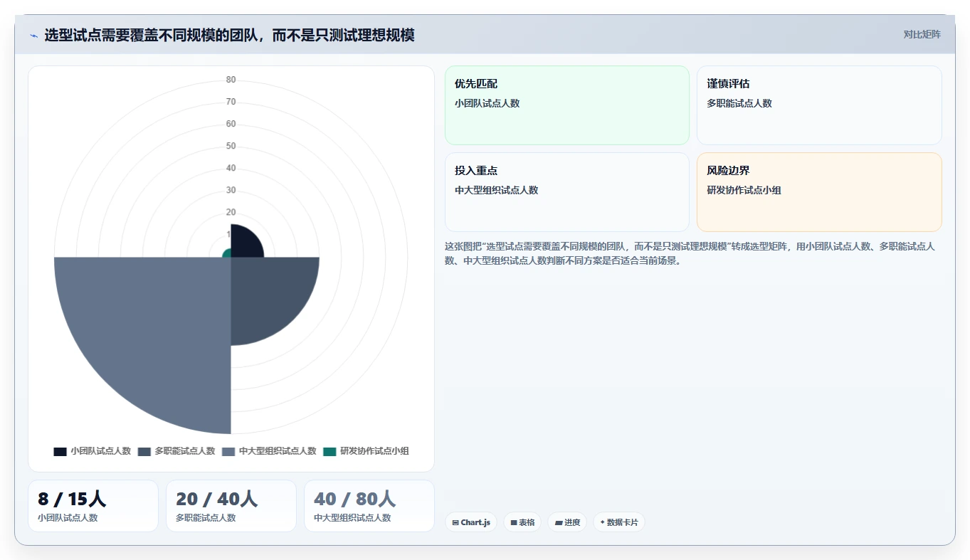Open the 谨慎评估 matrix card
This screenshot has height=560, width=970.
[819, 105]
